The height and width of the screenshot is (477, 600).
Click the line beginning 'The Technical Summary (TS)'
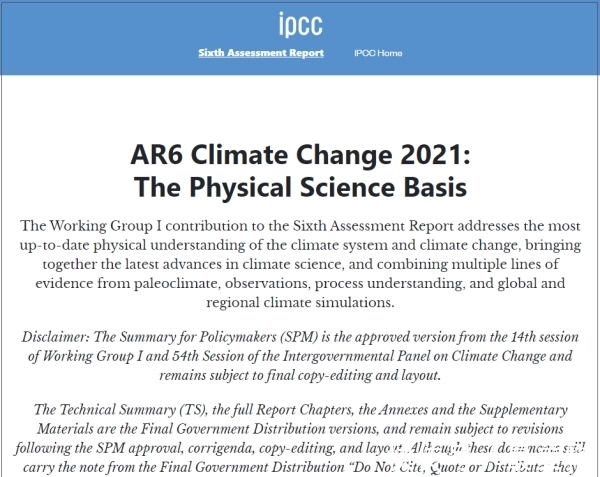300,410
